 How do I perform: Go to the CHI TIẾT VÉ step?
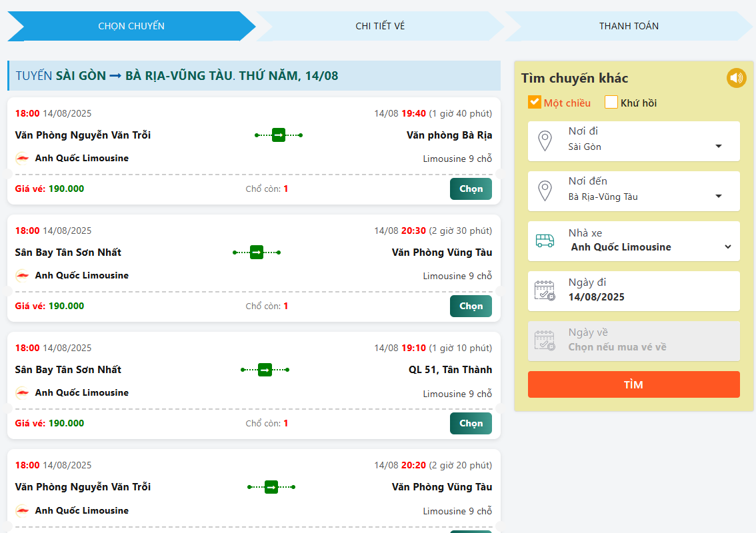[380, 26]
